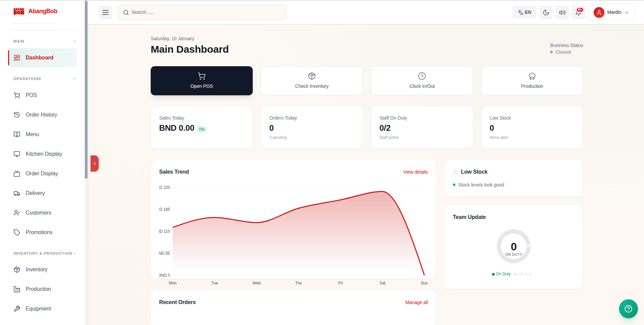Click the Open POS button
Screen dimensions: 644x325
pyautogui.click(x=201, y=81)
